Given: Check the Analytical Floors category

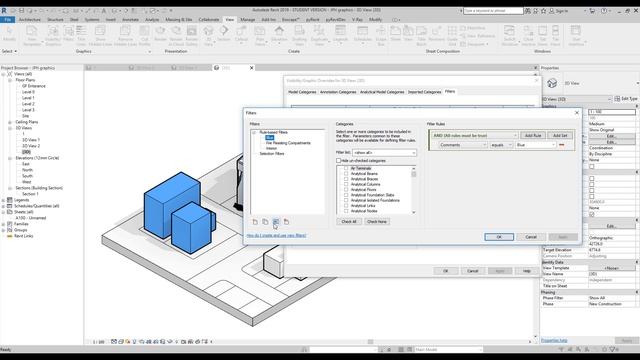Looking at the screenshot, I should pos(346,189).
